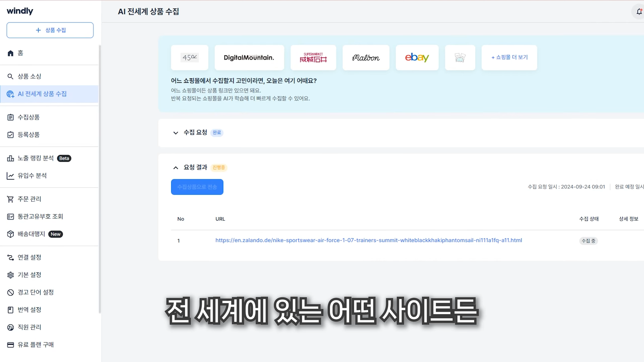Select the eBay shopping mall logo

[417, 58]
